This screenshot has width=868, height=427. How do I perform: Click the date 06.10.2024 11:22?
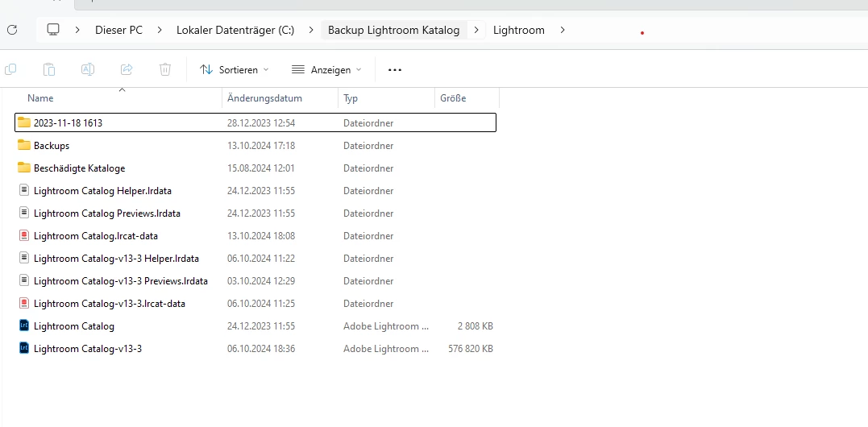pyautogui.click(x=261, y=259)
